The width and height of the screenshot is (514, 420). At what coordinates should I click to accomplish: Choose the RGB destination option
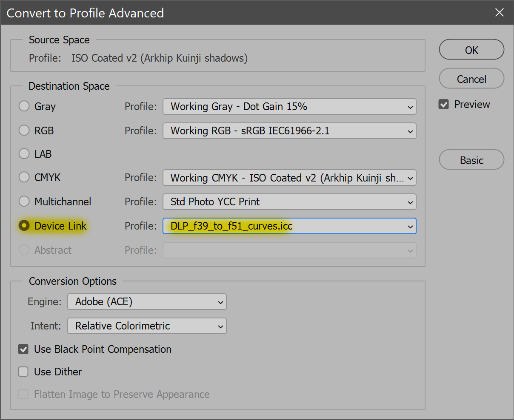click(24, 131)
